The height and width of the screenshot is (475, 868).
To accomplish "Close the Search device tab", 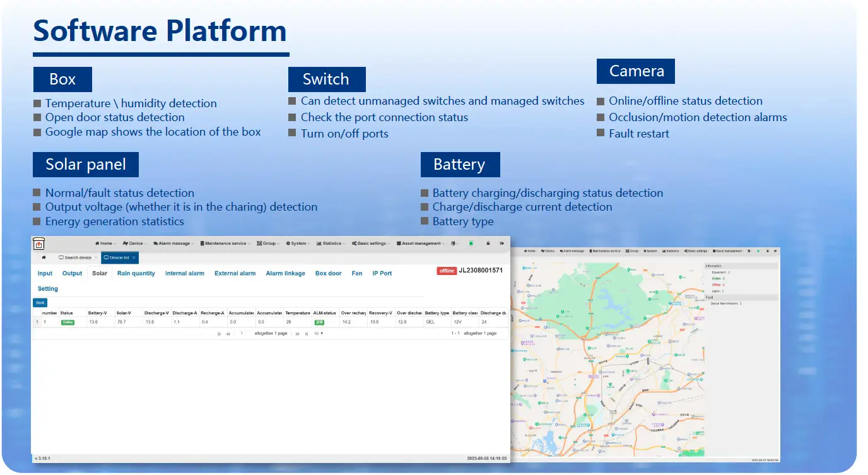I will point(96,257).
